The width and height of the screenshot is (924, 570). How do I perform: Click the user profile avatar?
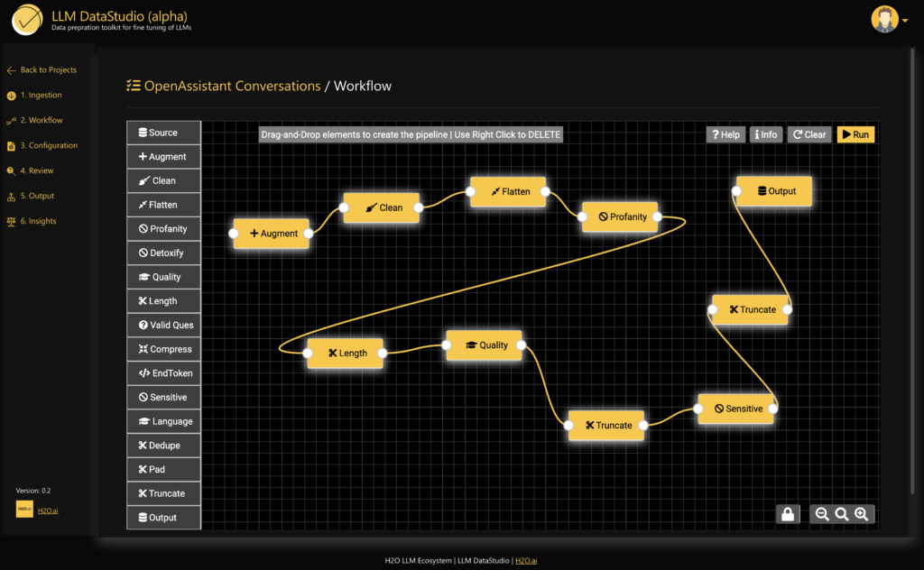pyautogui.click(x=882, y=19)
